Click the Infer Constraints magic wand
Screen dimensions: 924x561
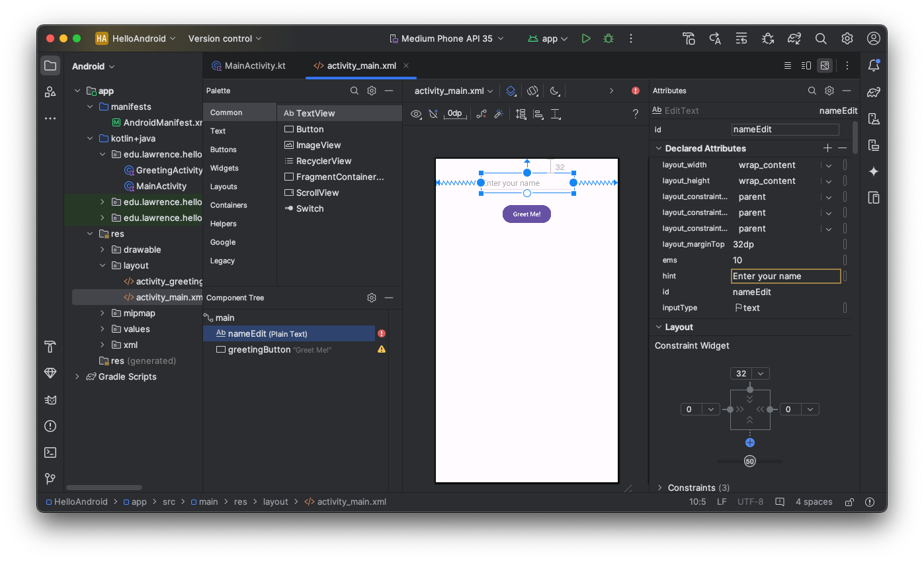point(499,114)
